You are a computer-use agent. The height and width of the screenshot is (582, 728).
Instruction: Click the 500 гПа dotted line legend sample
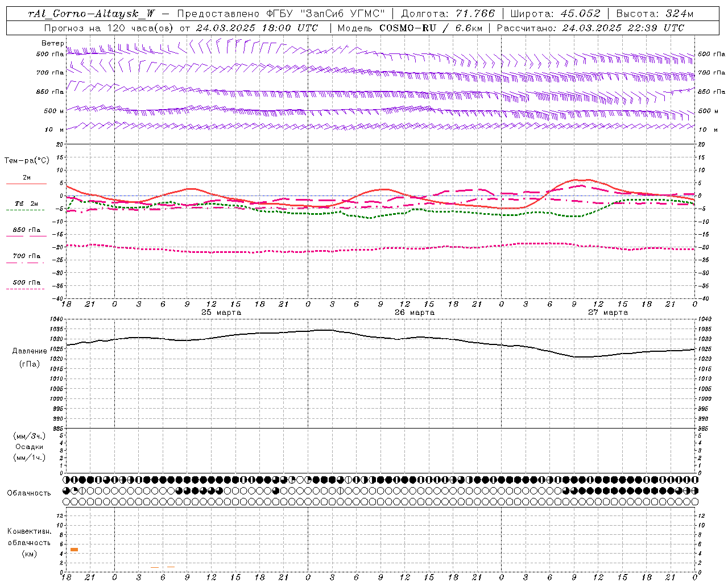[25, 289]
